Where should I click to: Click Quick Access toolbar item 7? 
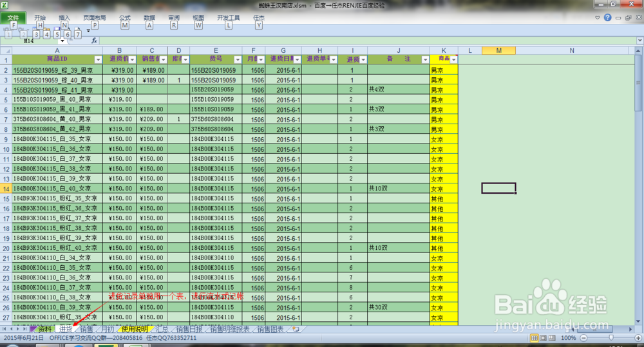[78, 35]
